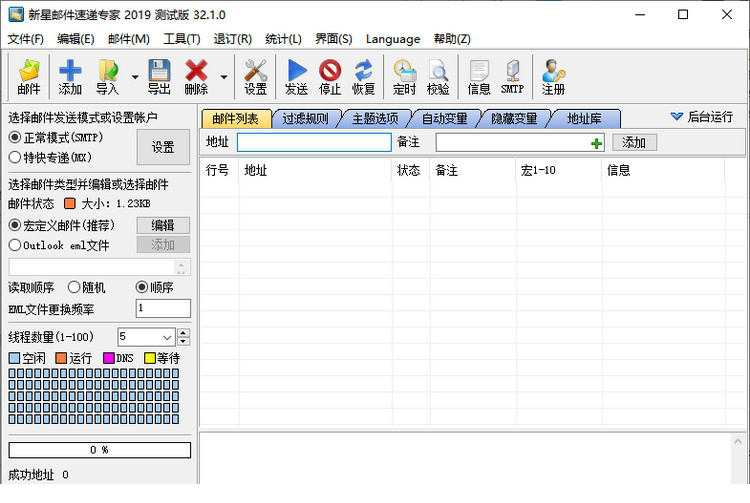Click the orange 邮件状态 color indicator
Screen dimensions: 750x503
pos(70,203)
